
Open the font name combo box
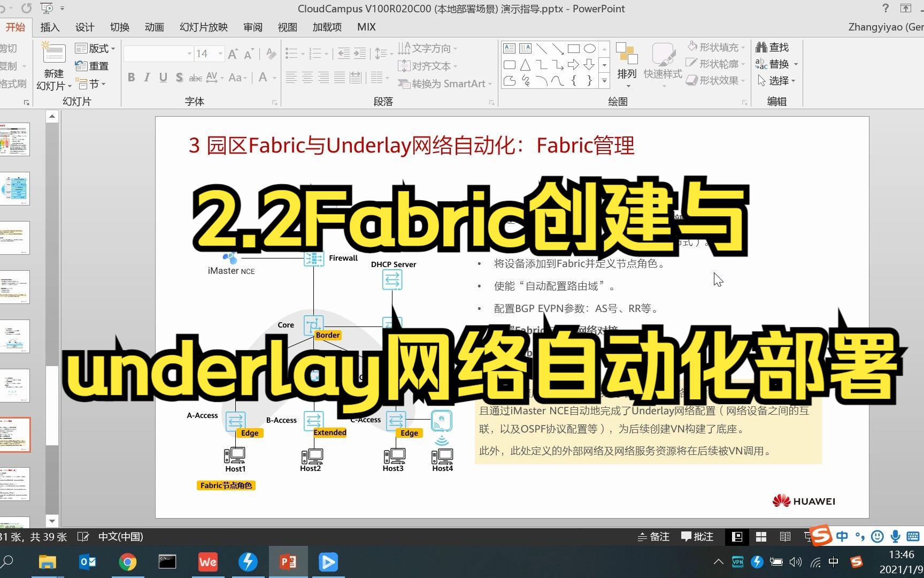[x=158, y=54]
